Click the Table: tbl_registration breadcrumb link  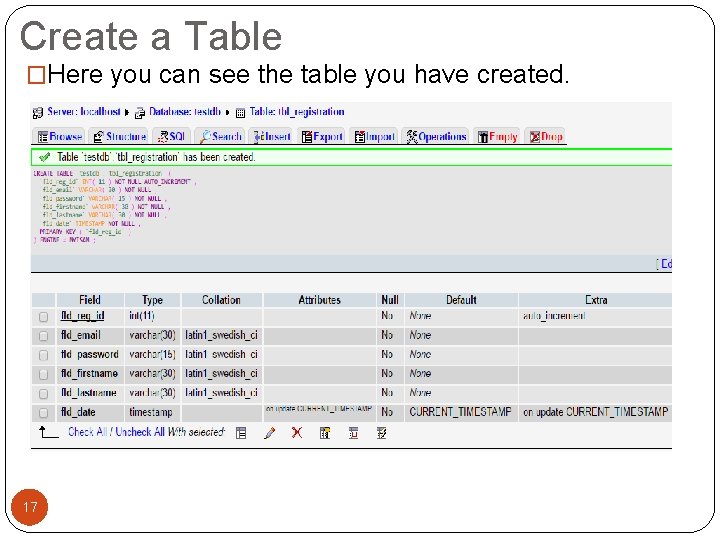pyautogui.click(x=297, y=112)
